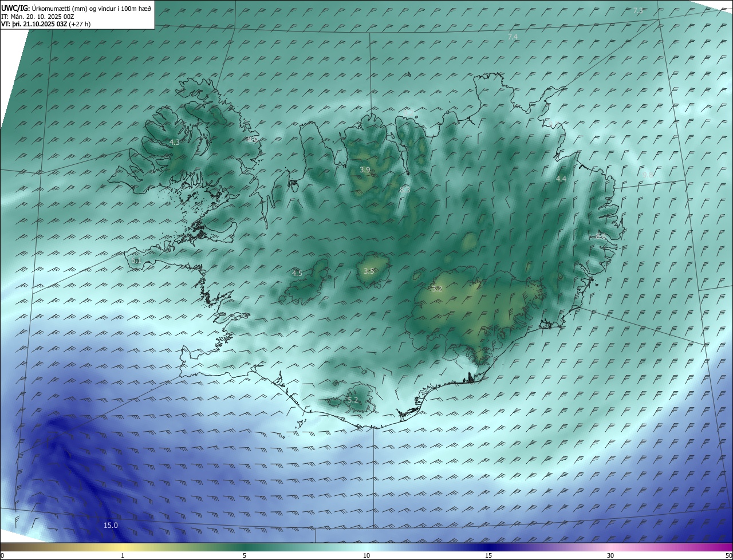Click the 7.4 value label over the northern sea
Screen dimensions: 733x560
point(513,37)
